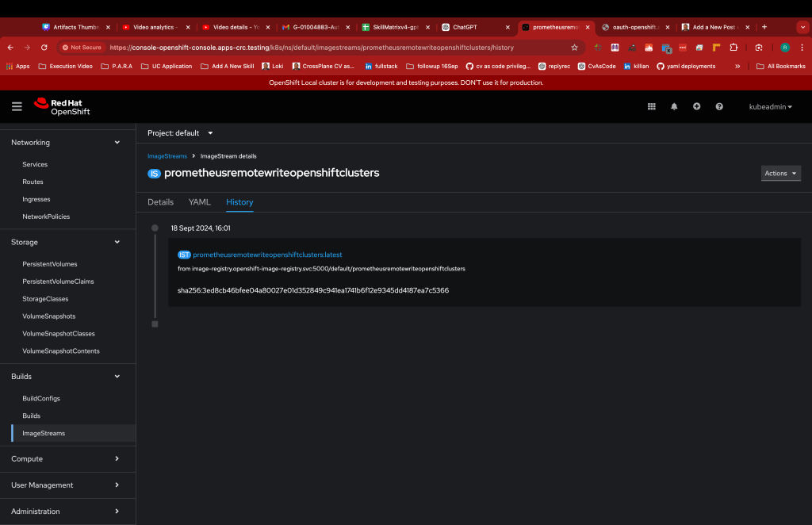Reload the current page
Viewport: 812px width, 525px height.
click(44, 47)
